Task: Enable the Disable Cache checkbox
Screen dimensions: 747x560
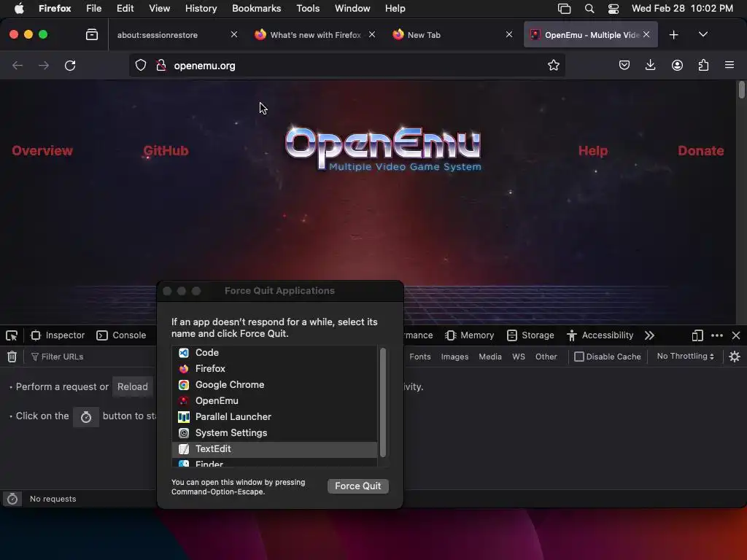Action: [578, 357]
